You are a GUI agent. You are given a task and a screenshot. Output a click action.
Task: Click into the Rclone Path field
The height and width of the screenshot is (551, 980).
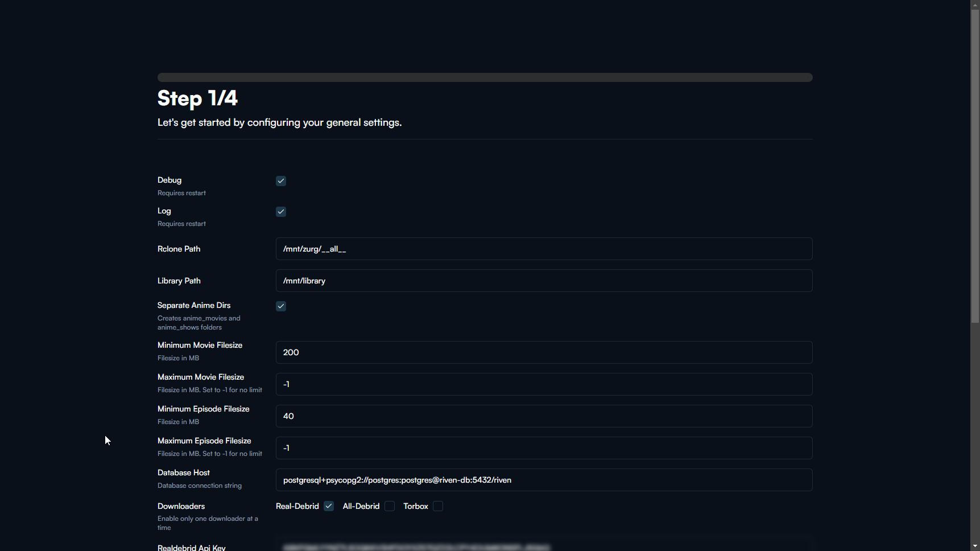(544, 249)
